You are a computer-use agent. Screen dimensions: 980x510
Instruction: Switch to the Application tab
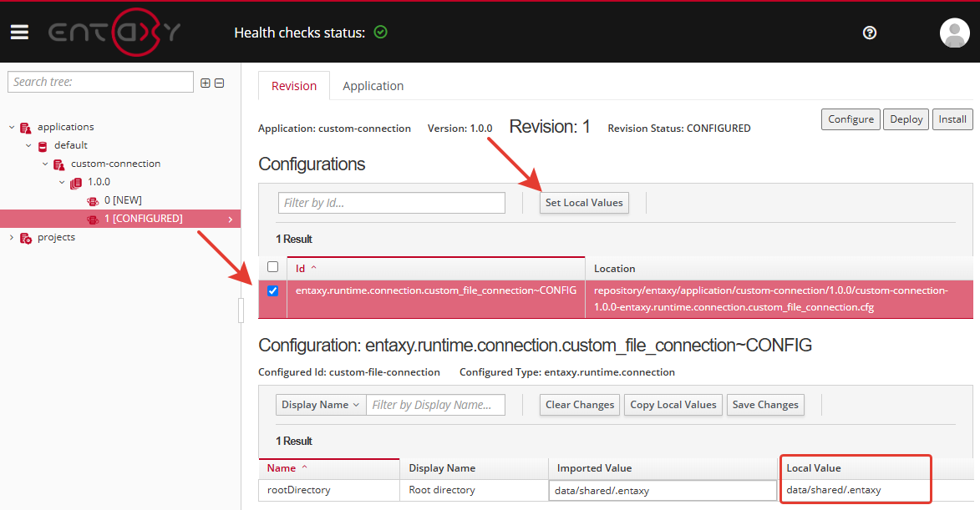click(373, 86)
